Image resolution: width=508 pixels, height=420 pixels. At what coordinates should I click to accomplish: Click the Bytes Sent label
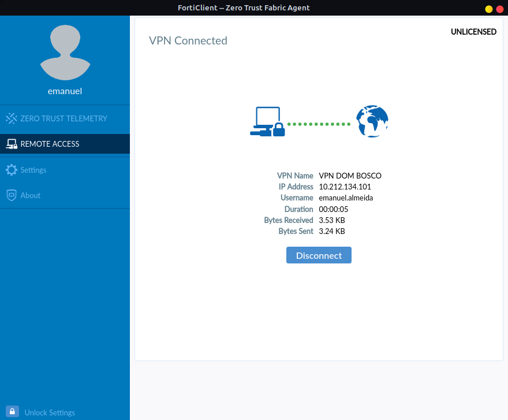click(x=296, y=231)
